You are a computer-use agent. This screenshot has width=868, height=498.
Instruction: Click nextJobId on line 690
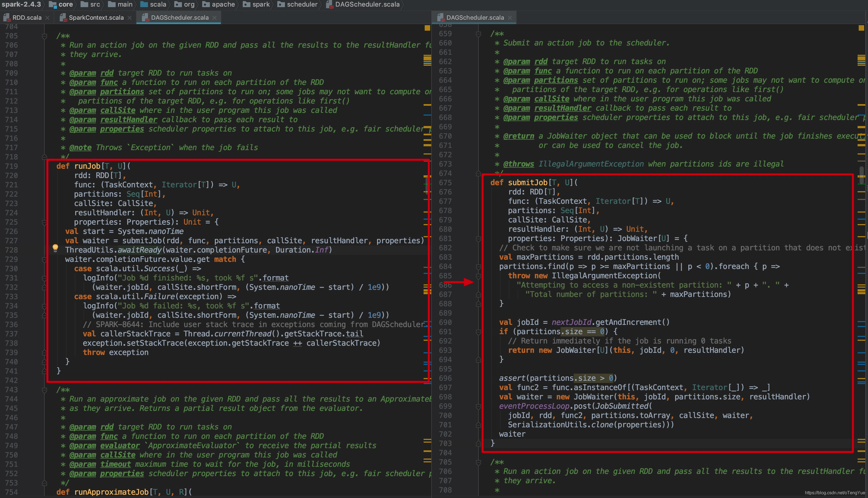(x=572, y=322)
